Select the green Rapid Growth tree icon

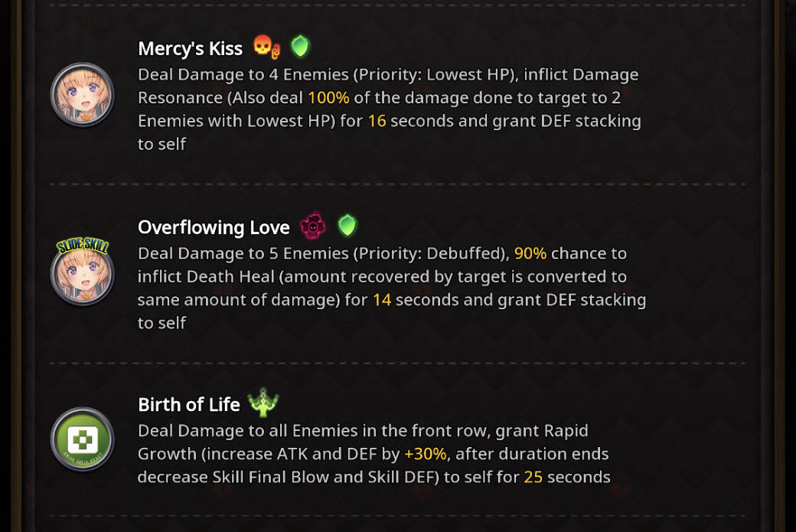click(263, 403)
